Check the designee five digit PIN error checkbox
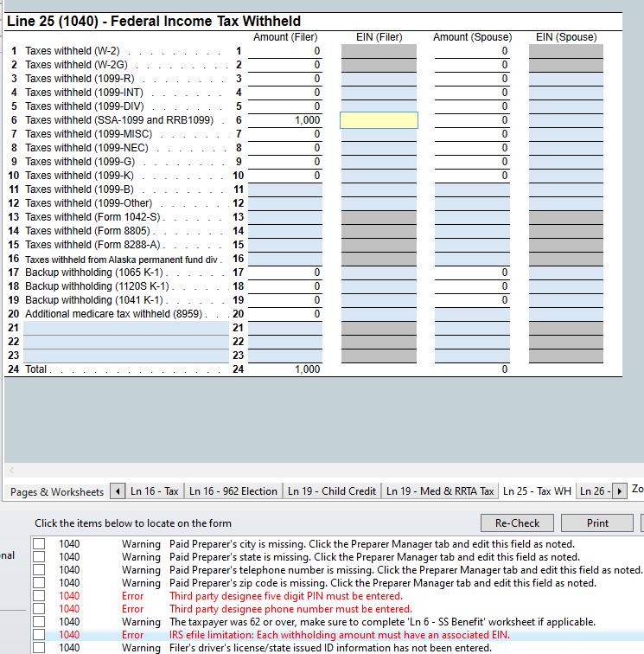 coord(39,595)
